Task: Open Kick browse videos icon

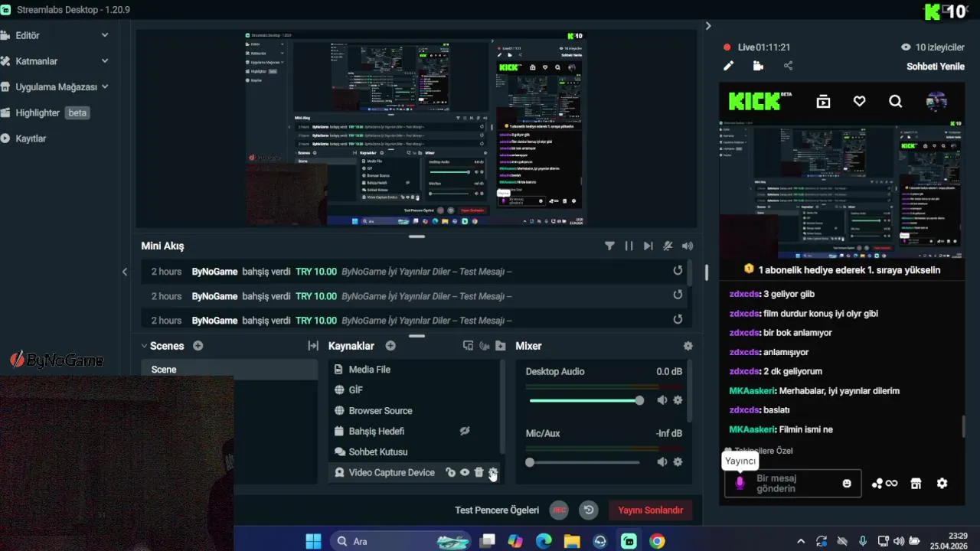Action: (823, 101)
